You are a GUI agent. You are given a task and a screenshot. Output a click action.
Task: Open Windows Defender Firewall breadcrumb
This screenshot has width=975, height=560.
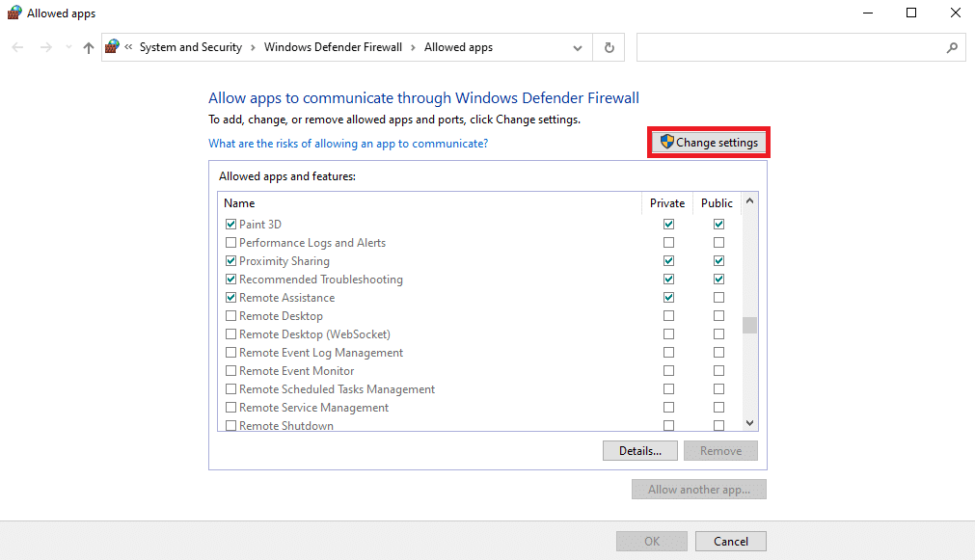coord(333,47)
